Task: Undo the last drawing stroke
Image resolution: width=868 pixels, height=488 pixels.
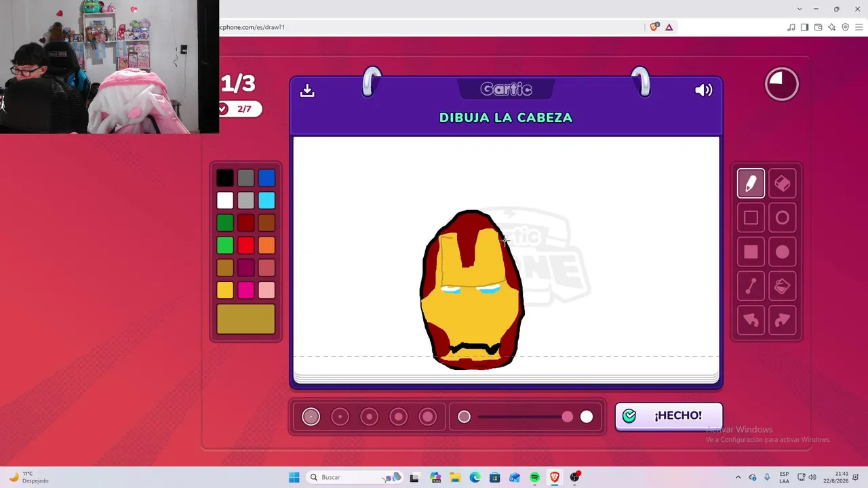Action: click(751, 321)
